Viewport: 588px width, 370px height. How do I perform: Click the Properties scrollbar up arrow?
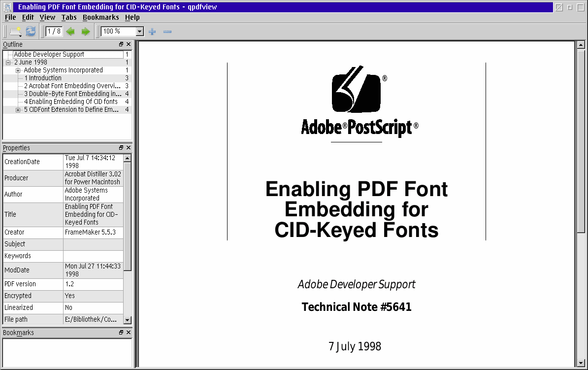(x=128, y=158)
